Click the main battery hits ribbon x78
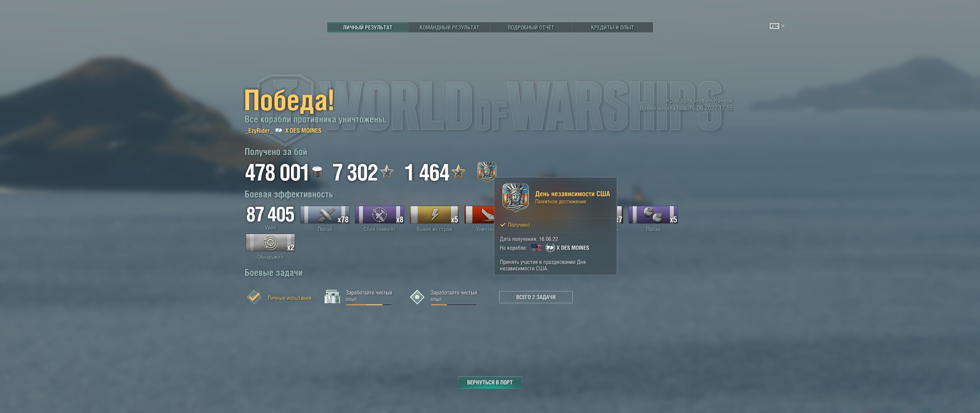The height and width of the screenshot is (413, 980). pyautogui.click(x=325, y=215)
